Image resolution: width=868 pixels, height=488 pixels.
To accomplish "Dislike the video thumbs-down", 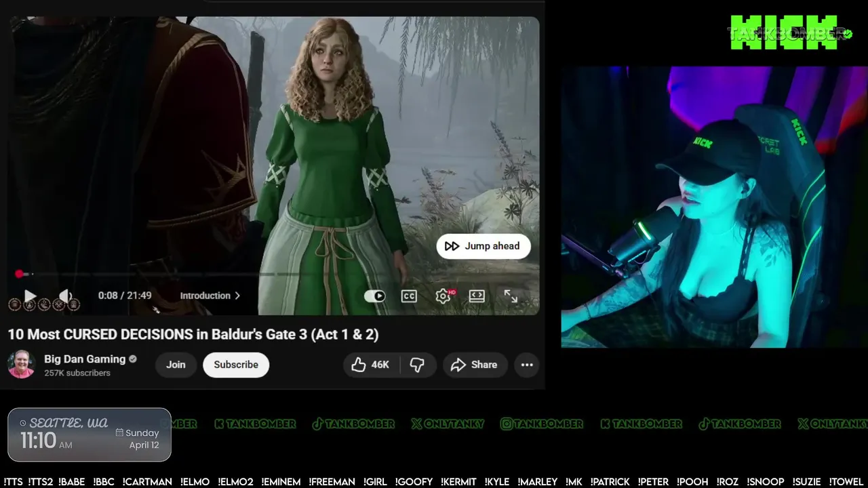I will [x=417, y=365].
